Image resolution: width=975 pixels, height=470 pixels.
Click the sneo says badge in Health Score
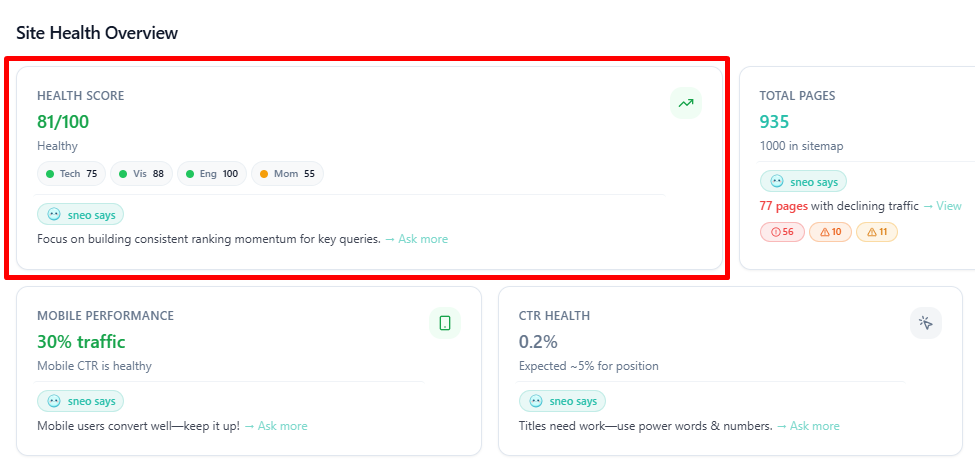point(81,214)
